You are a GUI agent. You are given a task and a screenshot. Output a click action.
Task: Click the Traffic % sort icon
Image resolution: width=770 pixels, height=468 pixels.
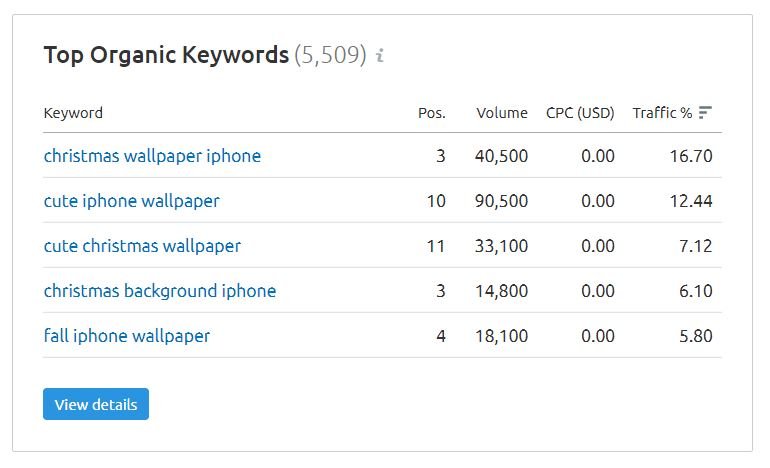705,112
